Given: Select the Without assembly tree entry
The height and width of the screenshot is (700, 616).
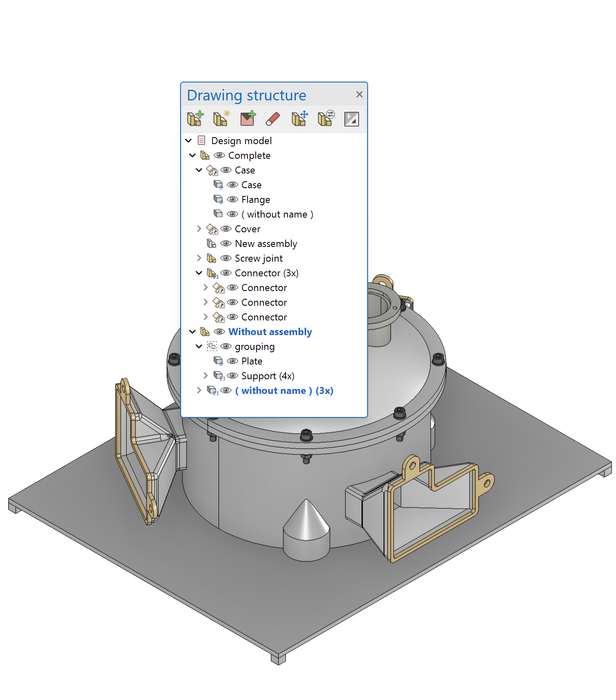Looking at the screenshot, I should (270, 332).
